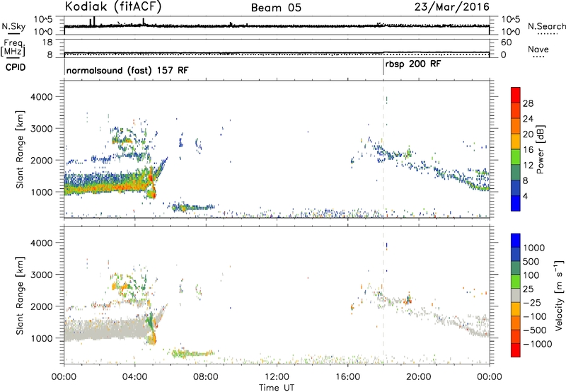Click the 'Kodiak (fitACF)' plot title

113,6
